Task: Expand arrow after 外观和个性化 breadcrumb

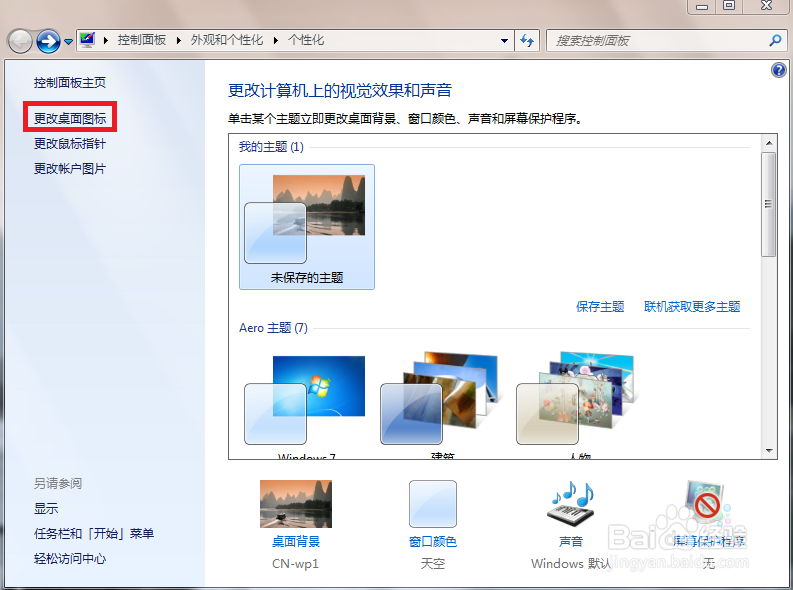Action: (x=276, y=40)
